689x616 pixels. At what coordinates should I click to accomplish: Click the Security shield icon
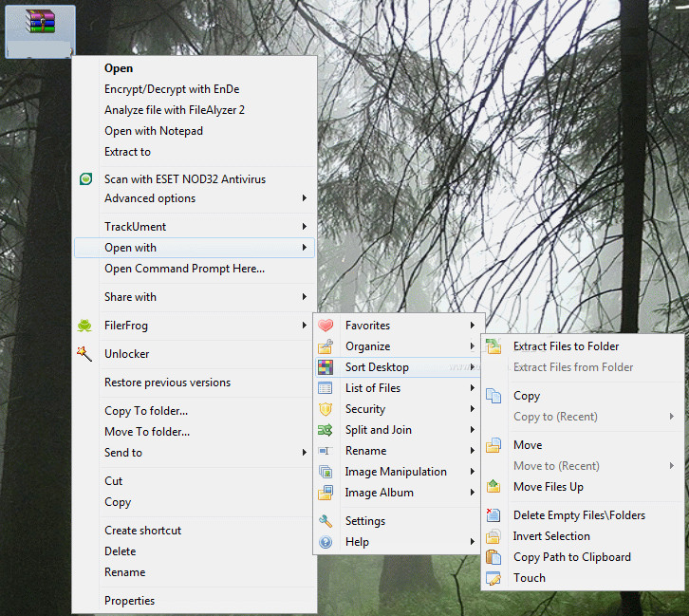point(326,409)
